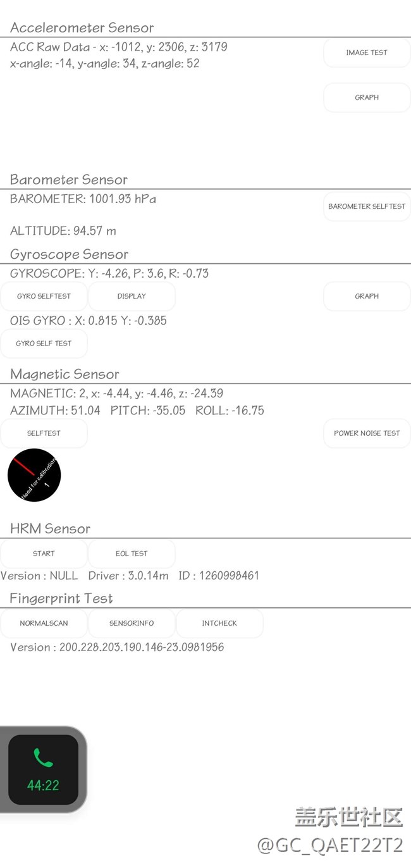Tap NORMALSCAN in Fingerprint Test
This screenshot has height=868, width=411.
[44, 623]
